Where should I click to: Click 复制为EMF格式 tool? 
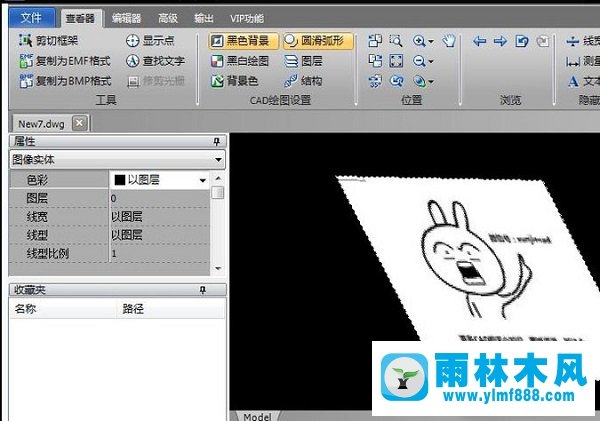point(65,60)
